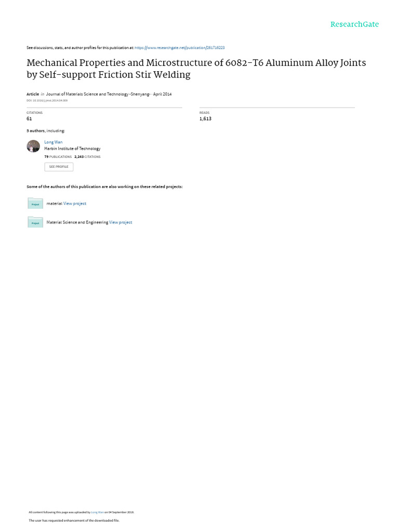Open the researchgate.net publication URL link
This screenshot has width=399, height=532.
tap(179, 48)
